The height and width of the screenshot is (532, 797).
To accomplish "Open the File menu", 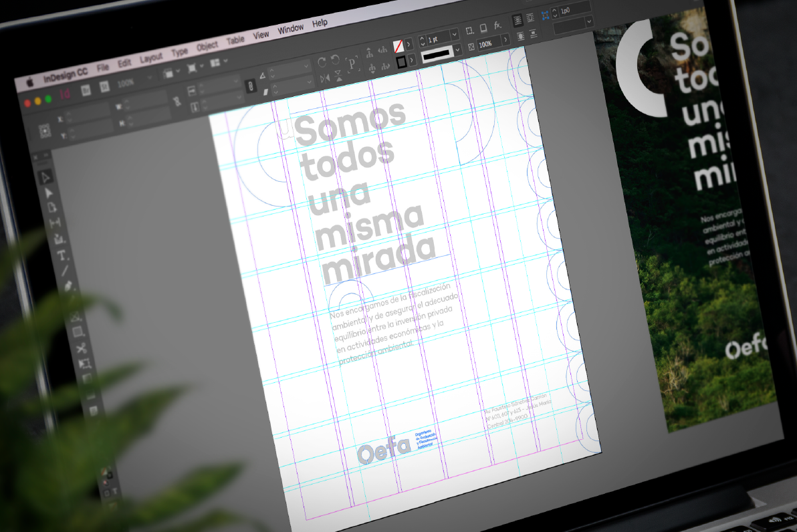I will tap(103, 67).
